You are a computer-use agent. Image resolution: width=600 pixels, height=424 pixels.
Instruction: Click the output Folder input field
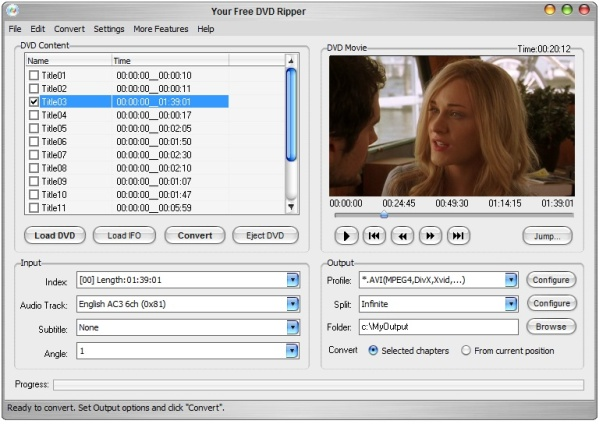[439, 327]
